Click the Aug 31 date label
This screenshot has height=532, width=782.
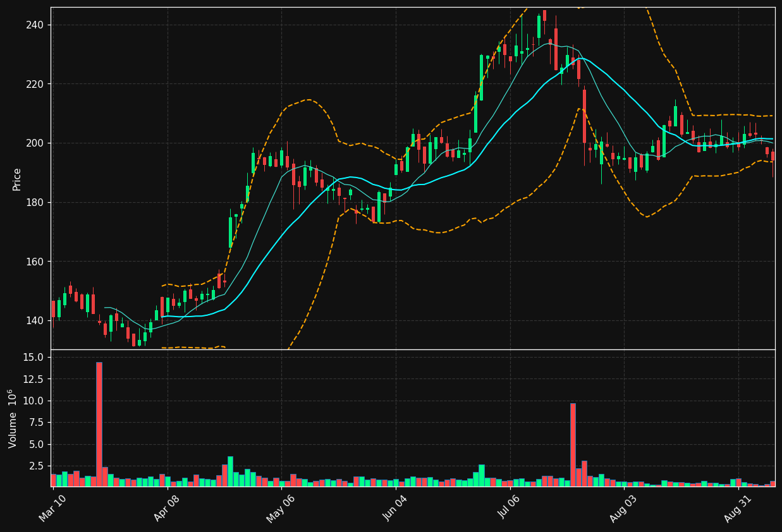pos(737,508)
